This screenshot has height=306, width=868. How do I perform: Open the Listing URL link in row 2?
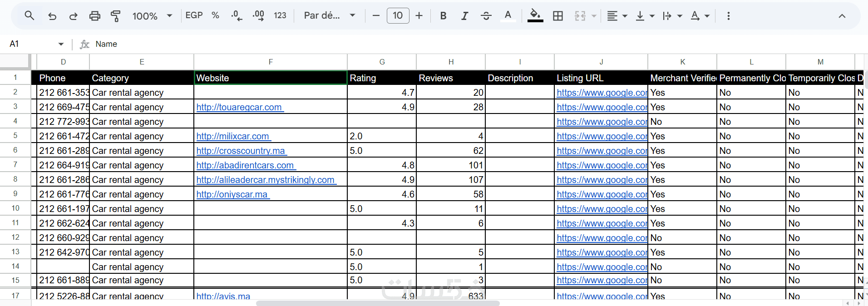click(602, 93)
